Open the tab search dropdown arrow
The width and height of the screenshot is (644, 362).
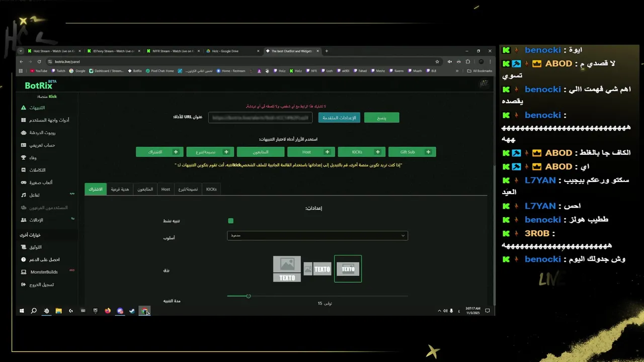(x=21, y=51)
